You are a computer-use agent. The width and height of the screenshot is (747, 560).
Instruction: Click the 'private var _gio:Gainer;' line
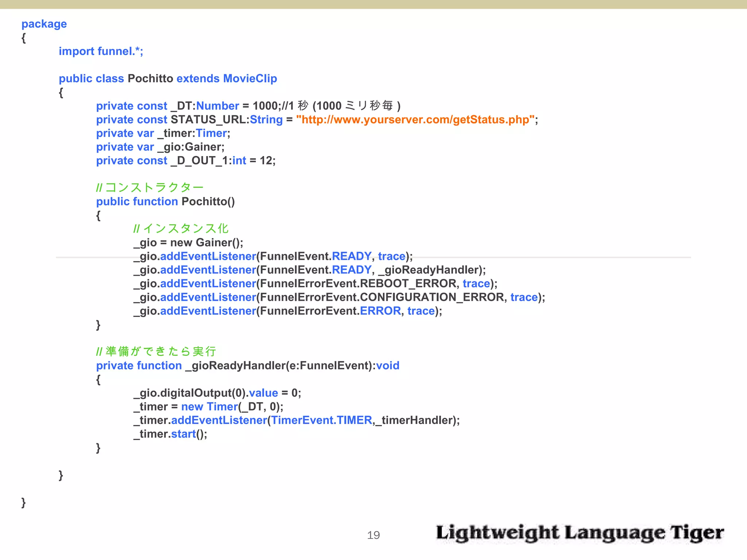[160, 147]
